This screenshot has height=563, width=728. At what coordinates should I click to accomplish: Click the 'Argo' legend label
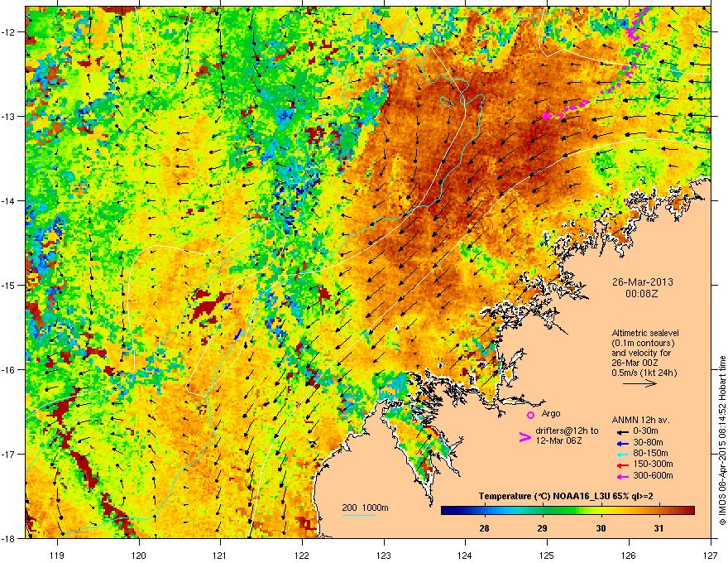(x=551, y=413)
